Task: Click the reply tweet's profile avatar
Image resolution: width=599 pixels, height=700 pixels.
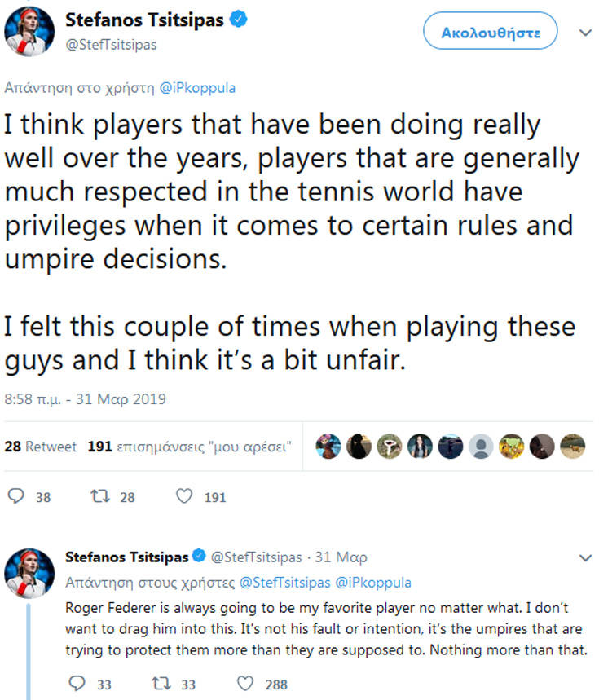Action: pos(31,574)
